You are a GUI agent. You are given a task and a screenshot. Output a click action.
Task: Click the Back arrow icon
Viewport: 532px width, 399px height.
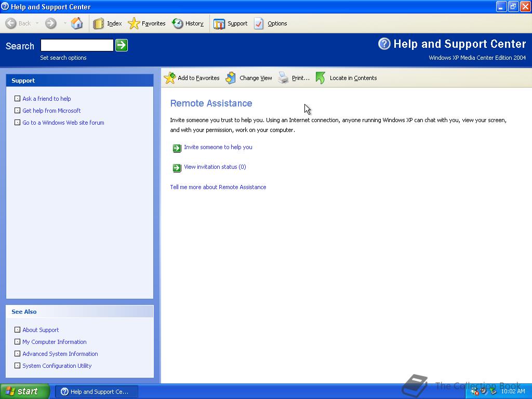click(11, 23)
